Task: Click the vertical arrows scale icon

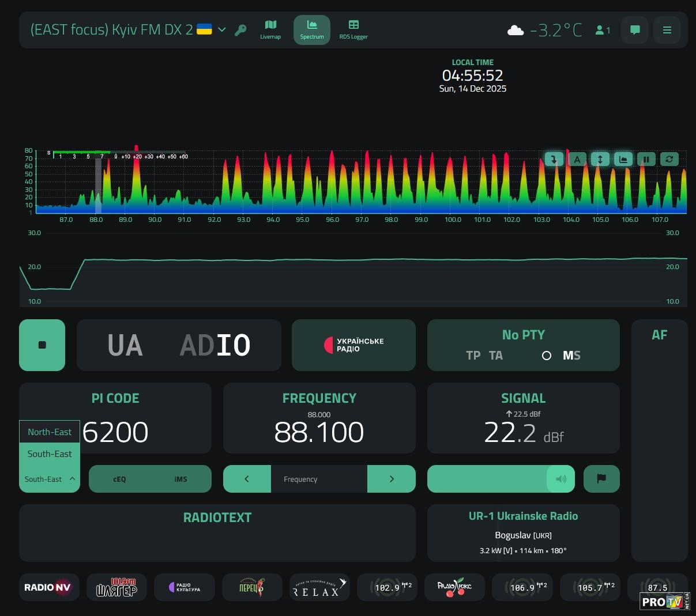Action: pos(600,159)
